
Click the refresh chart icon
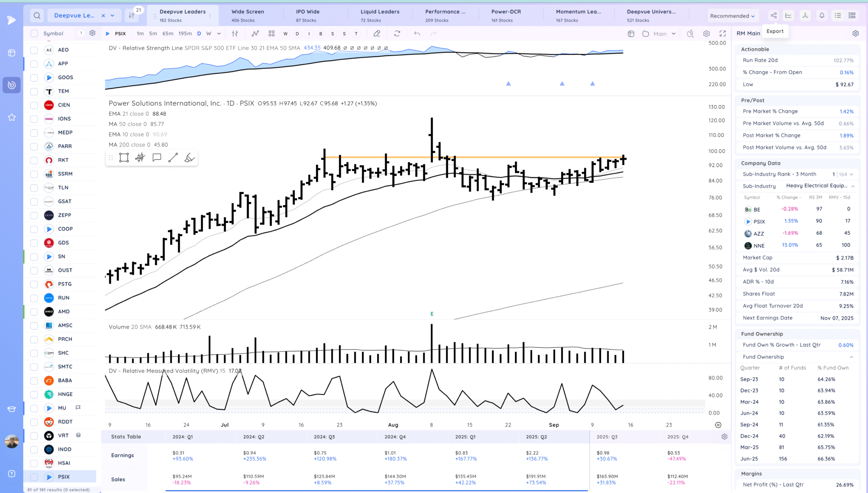point(397,34)
